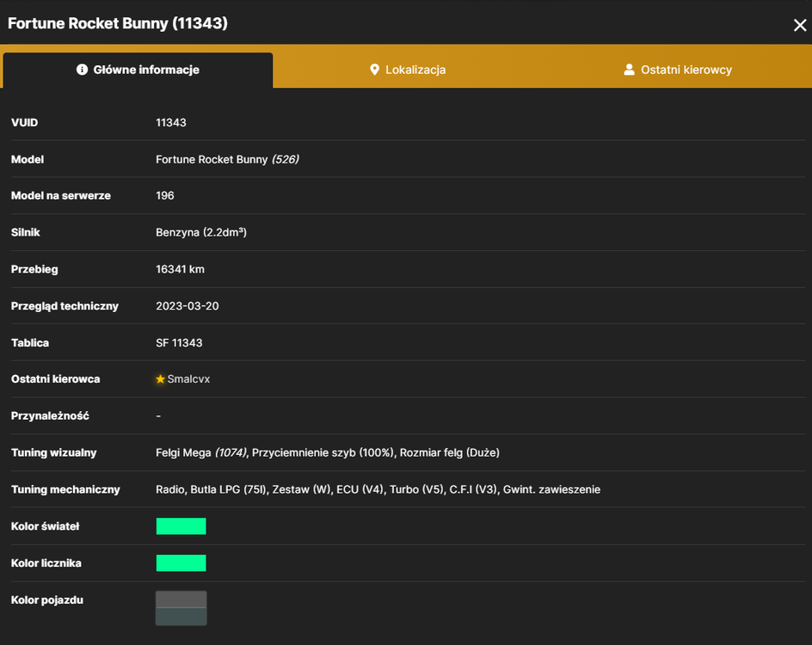
Task: Click the Kolor licznika green swatch
Action: tap(181, 562)
